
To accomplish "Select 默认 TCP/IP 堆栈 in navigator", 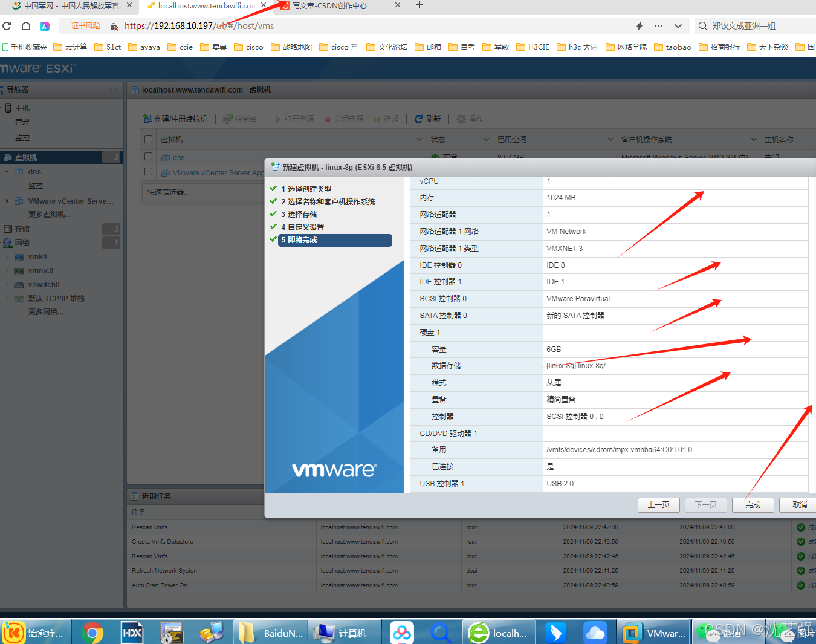I will click(x=56, y=299).
